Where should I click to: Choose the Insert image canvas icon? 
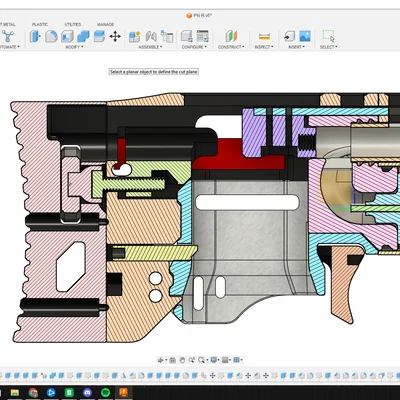coord(305,36)
